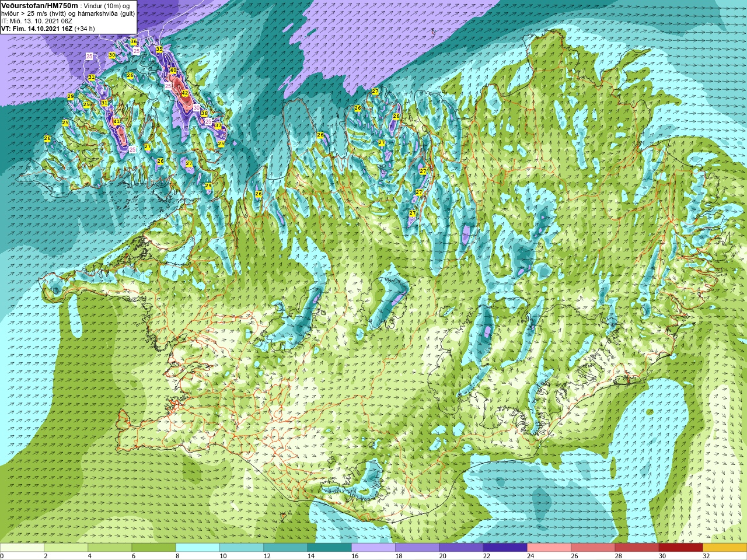This screenshot has width=747, height=560.
Task: Click the yellow 30 gust label
Action: pyautogui.click(x=112, y=55)
